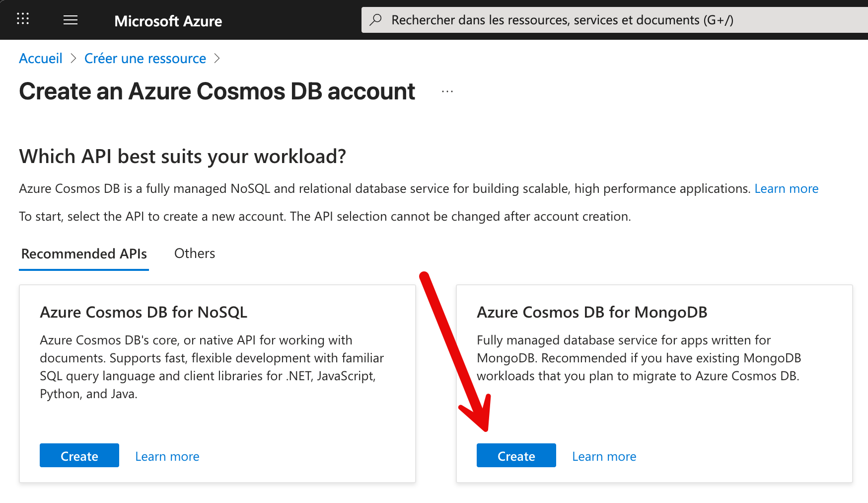The width and height of the screenshot is (868, 503).
Task: Open Learn more about Azure Cosmos DB
Action: [786, 188]
